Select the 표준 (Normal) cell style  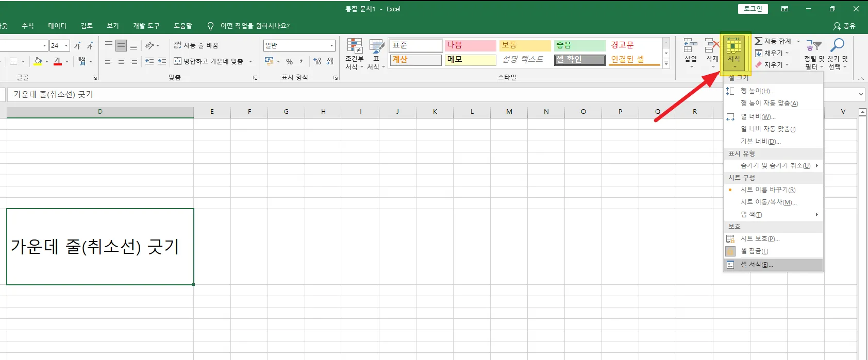(416, 45)
